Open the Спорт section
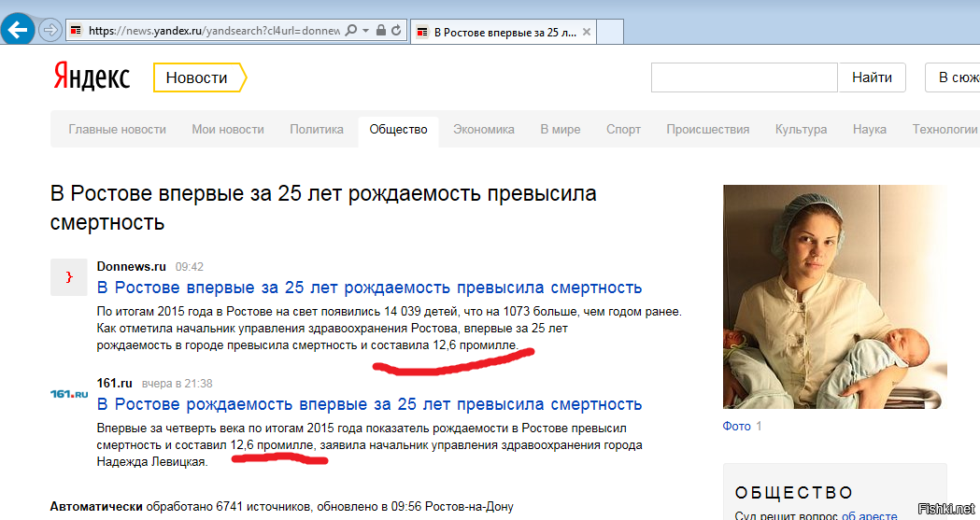The width and height of the screenshot is (980, 520). 623,129
